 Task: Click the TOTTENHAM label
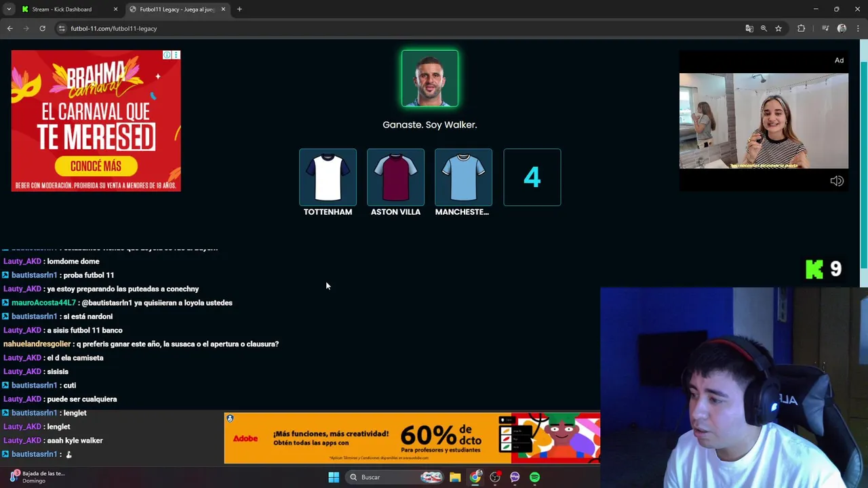click(x=328, y=212)
